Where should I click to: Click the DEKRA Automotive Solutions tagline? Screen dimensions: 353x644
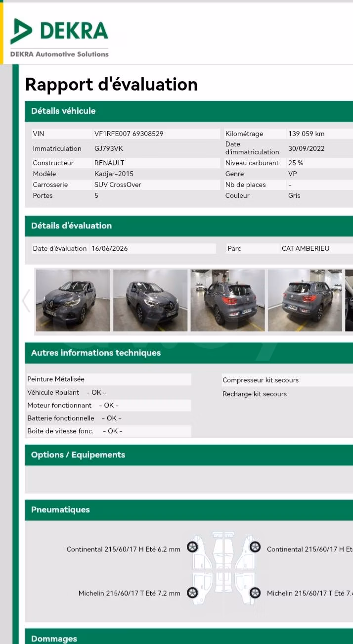(59, 54)
